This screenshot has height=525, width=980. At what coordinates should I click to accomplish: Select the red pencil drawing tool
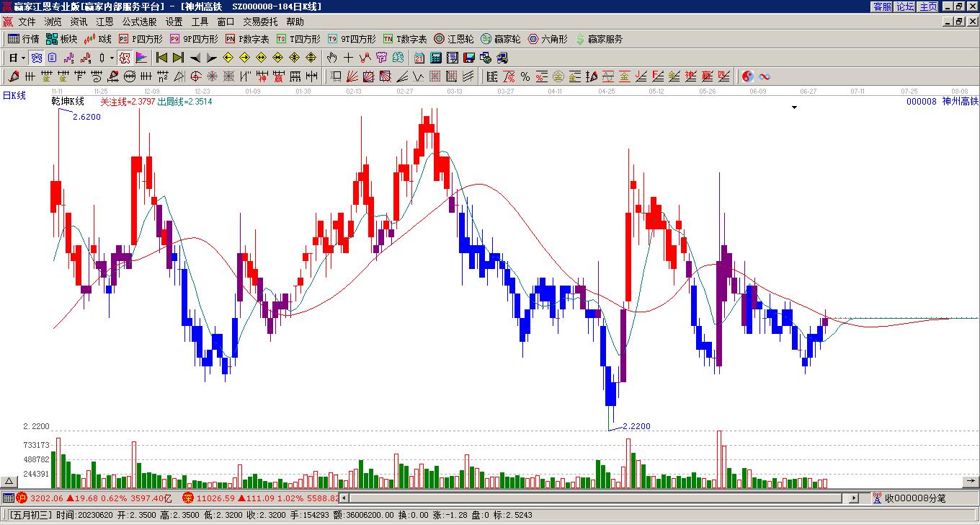[14, 76]
